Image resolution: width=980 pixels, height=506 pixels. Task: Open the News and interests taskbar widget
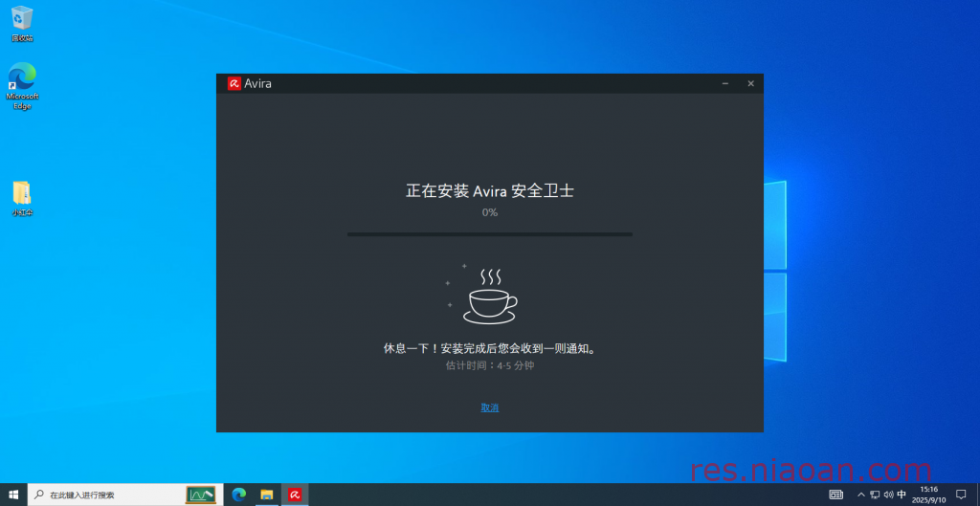(x=835, y=495)
